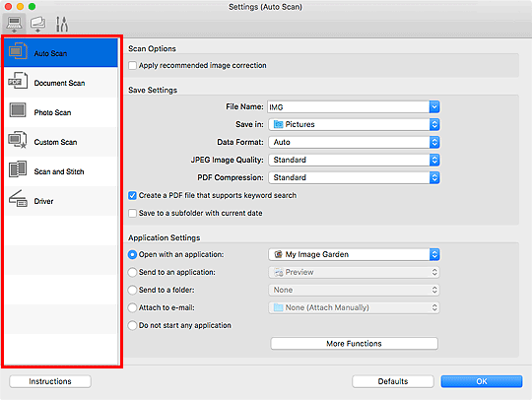
Task: Open the General Settings tools tab
Action: pyautogui.click(x=62, y=24)
